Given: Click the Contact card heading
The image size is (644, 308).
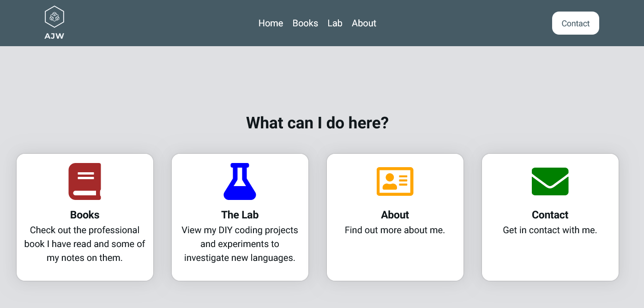Looking at the screenshot, I should (x=550, y=215).
